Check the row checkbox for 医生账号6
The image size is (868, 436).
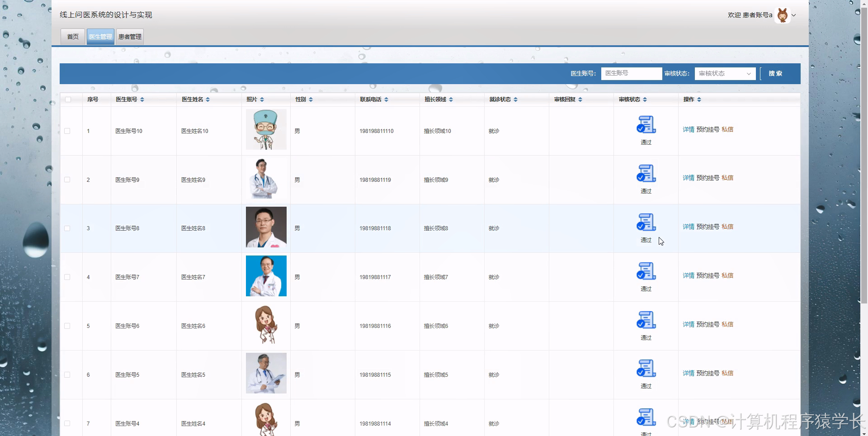[67, 326]
